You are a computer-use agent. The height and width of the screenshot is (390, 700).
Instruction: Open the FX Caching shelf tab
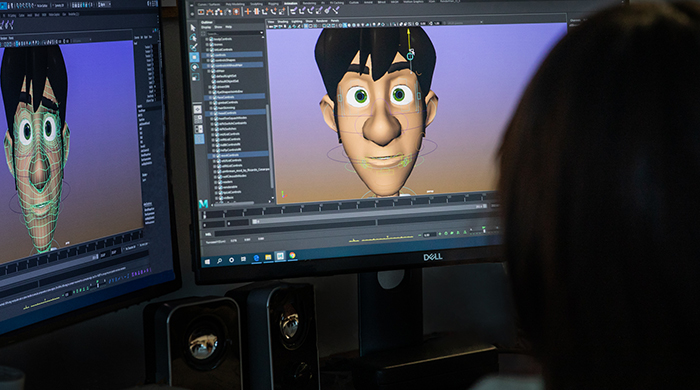337,3
